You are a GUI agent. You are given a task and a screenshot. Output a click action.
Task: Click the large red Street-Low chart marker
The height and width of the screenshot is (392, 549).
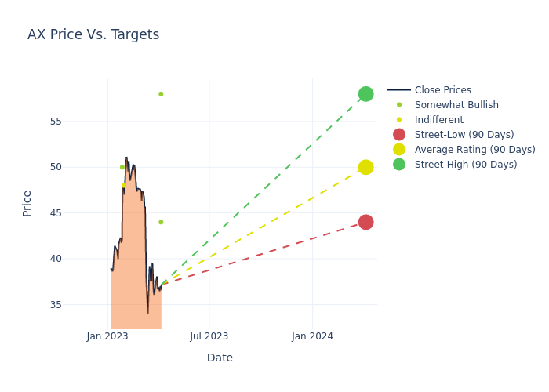point(365,222)
